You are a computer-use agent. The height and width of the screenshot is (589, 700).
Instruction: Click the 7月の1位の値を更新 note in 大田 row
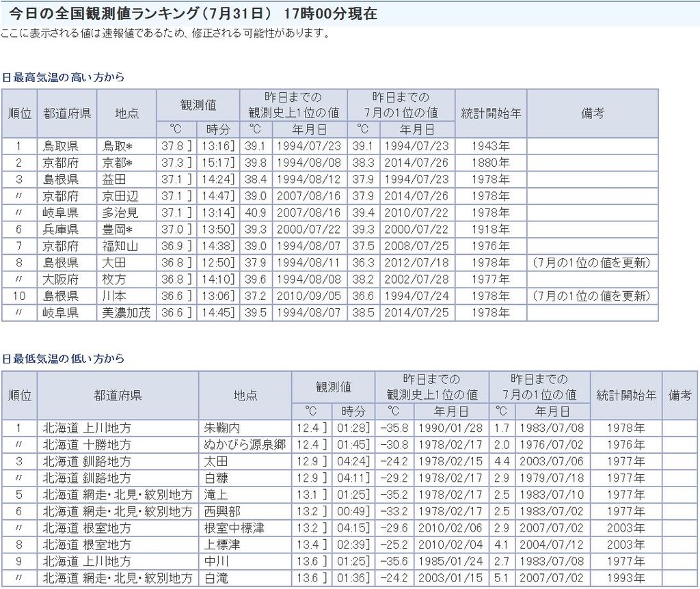pos(592,263)
